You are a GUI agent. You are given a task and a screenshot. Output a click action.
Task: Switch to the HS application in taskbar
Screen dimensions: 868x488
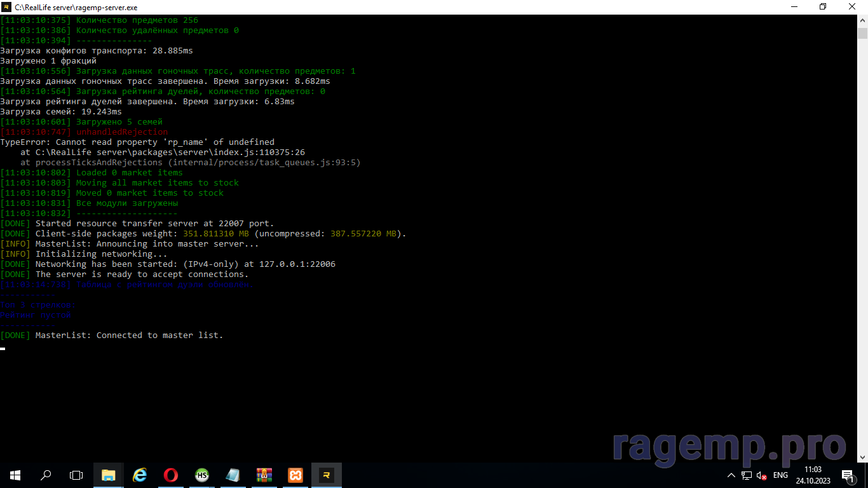pos(201,475)
